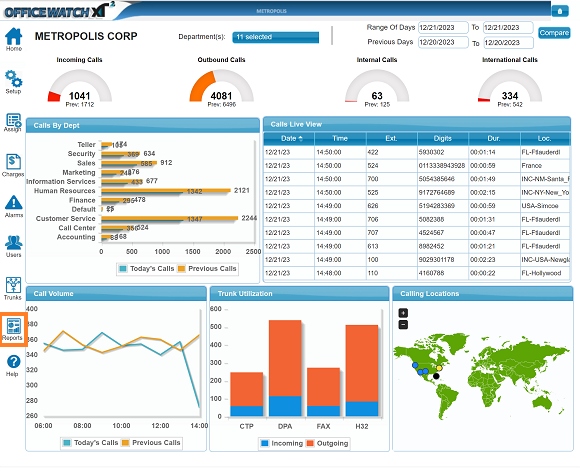Toggle Today's Calls legend in Calls By Dept
The image size is (580, 472).
pos(146,269)
